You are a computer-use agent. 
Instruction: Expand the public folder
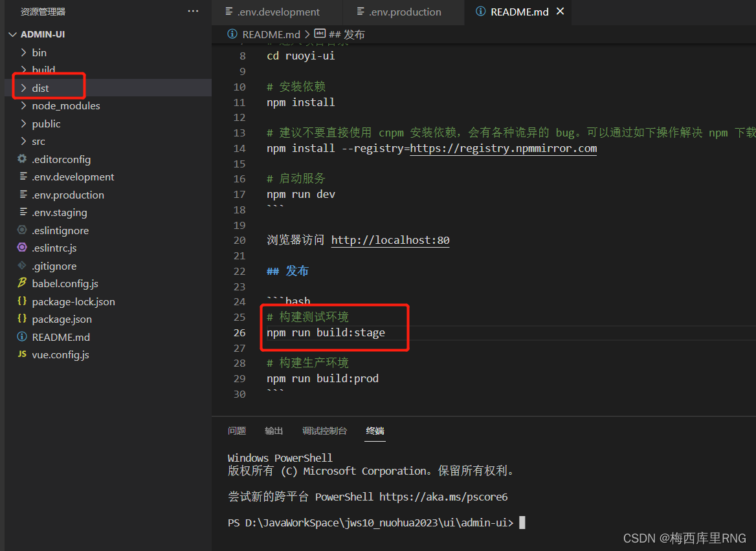click(23, 124)
